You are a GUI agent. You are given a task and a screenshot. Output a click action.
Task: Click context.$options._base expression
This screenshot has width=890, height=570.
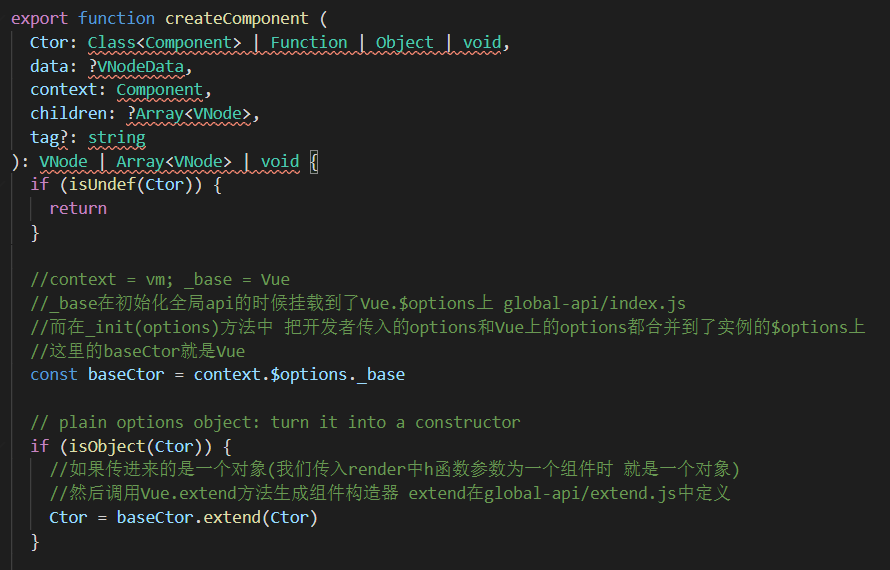299,375
